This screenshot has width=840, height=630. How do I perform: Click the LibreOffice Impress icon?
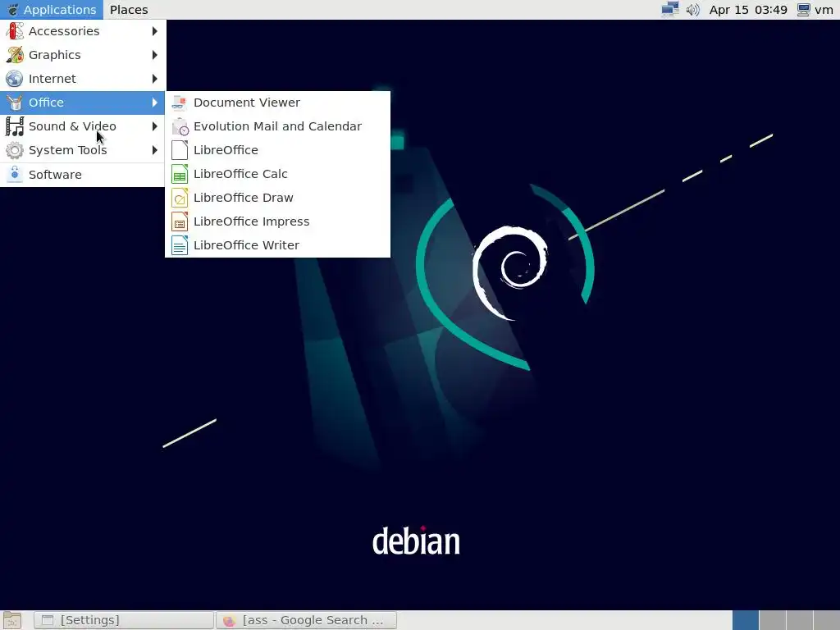click(180, 221)
